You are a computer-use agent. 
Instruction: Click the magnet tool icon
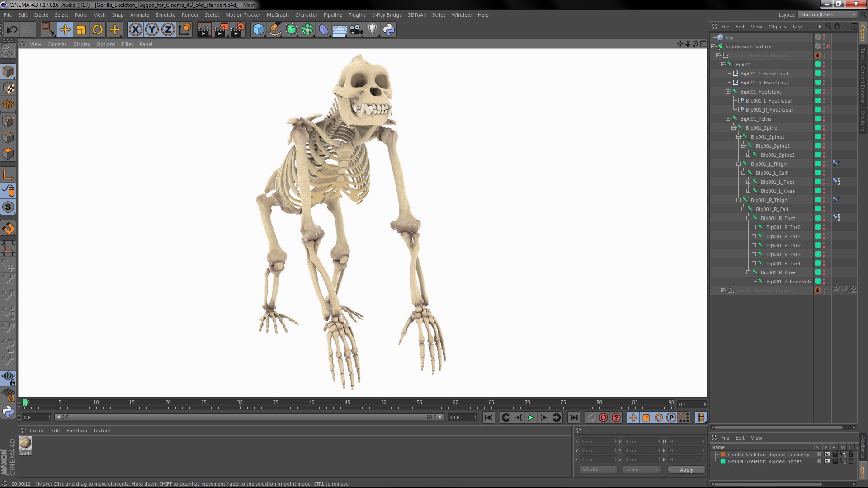tap(8, 229)
